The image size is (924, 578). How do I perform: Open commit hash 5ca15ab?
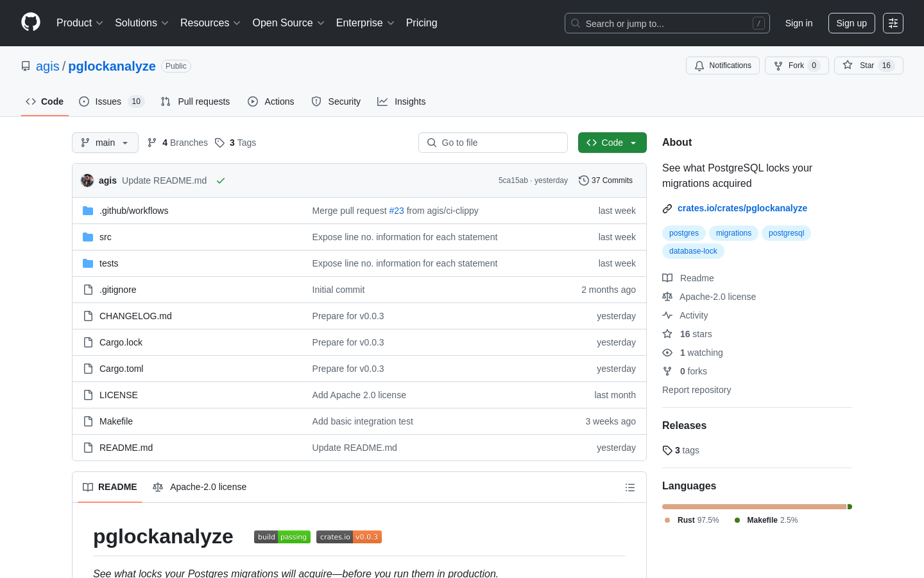(x=513, y=180)
